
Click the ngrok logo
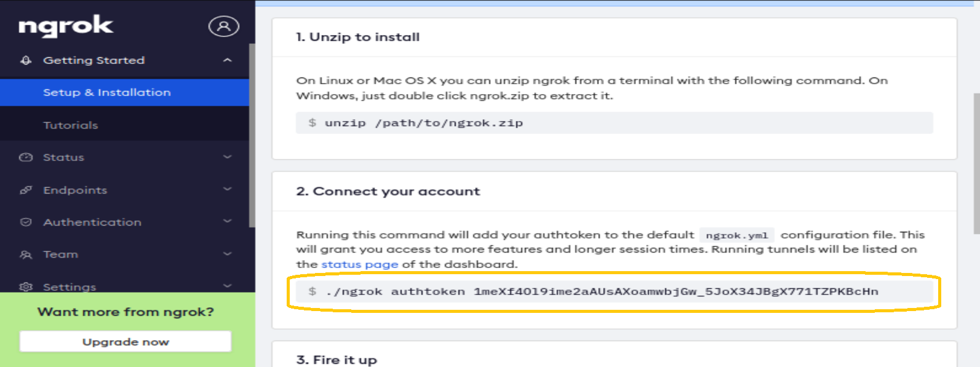pos(66,26)
